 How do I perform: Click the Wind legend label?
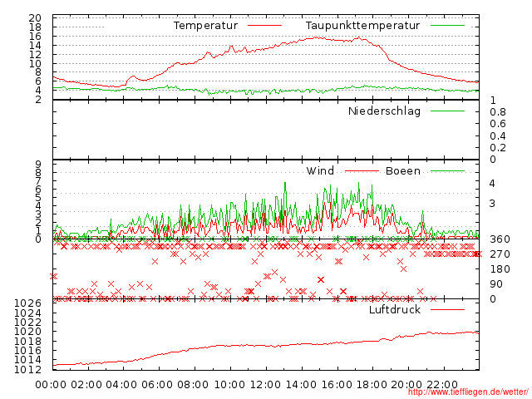tap(320, 170)
